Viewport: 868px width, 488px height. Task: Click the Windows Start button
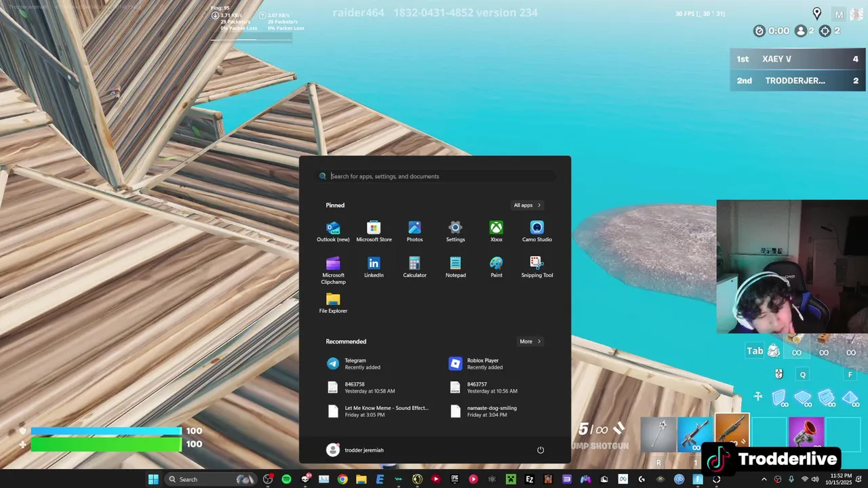(x=153, y=479)
